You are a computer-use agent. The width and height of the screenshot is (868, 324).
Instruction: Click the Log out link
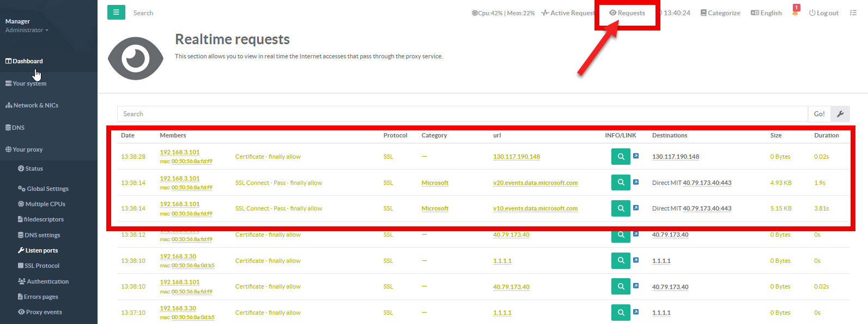(x=824, y=13)
